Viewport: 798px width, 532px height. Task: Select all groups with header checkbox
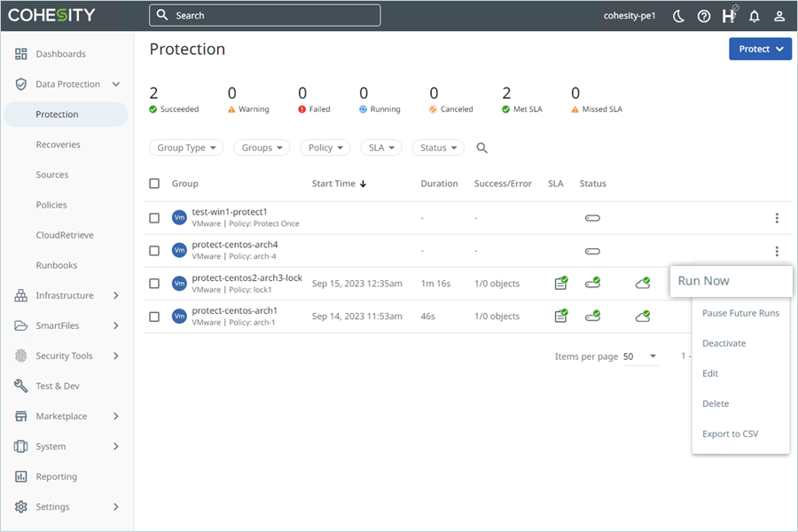pos(154,184)
